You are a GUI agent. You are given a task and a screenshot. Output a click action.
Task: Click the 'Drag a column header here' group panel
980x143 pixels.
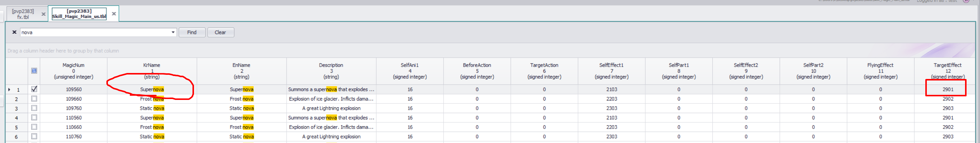(490, 51)
